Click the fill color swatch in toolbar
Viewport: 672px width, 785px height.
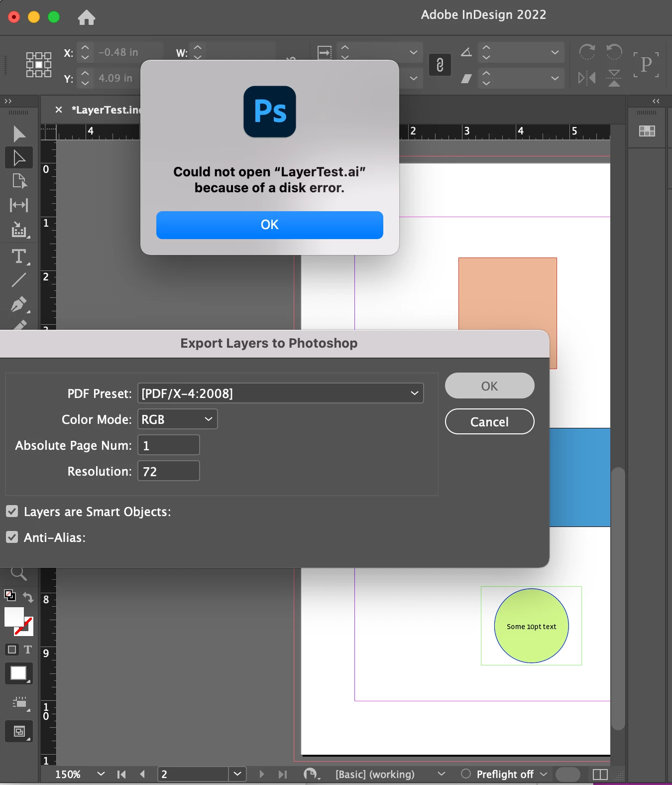pos(14,617)
